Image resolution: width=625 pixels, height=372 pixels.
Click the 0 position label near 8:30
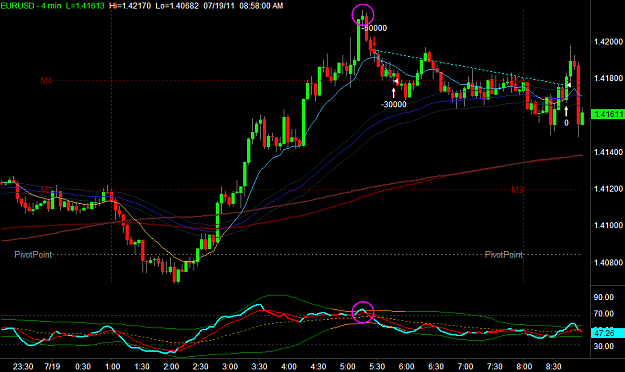pyautogui.click(x=566, y=123)
